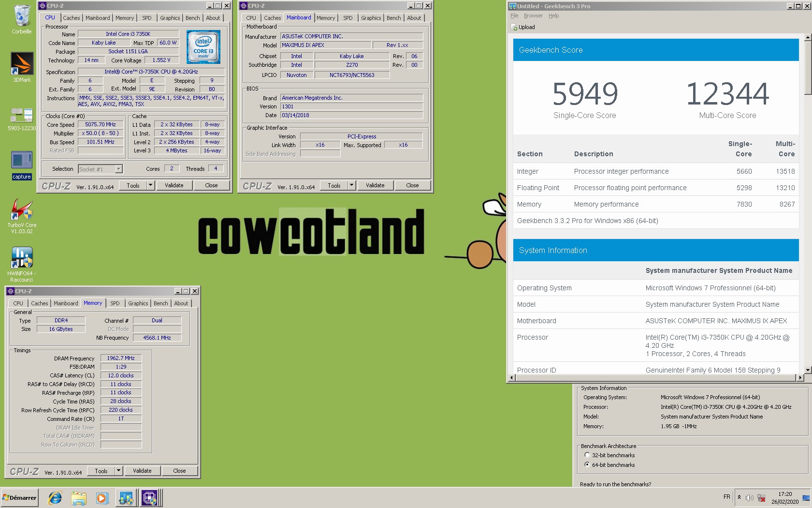Click Tools button in Memory CPU-Z window
The width and height of the screenshot is (812, 508).
pyautogui.click(x=101, y=471)
